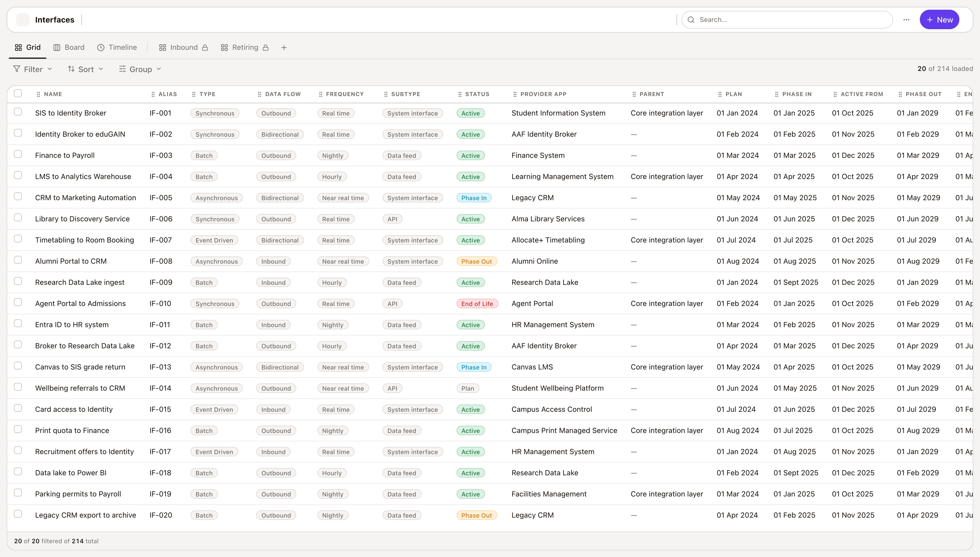Expand the Sort dropdown
This screenshot has width=980, height=557.
pyautogui.click(x=85, y=69)
